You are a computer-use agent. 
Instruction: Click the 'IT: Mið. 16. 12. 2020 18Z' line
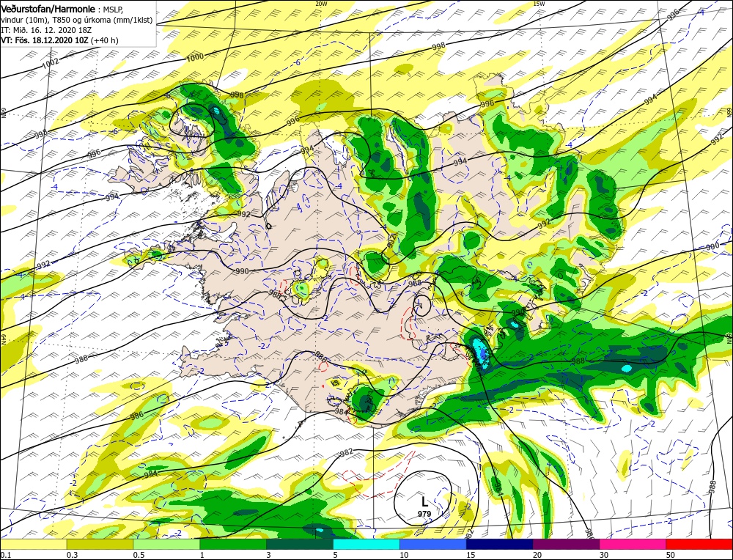click(x=46, y=30)
